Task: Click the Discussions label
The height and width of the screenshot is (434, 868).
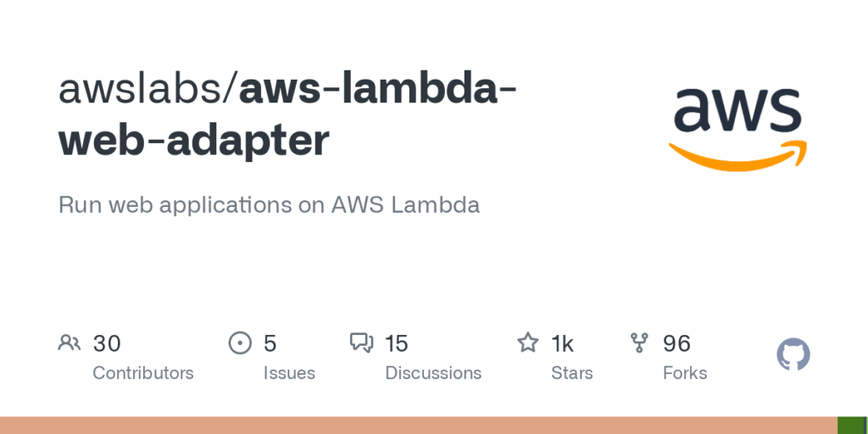Action: [433, 373]
